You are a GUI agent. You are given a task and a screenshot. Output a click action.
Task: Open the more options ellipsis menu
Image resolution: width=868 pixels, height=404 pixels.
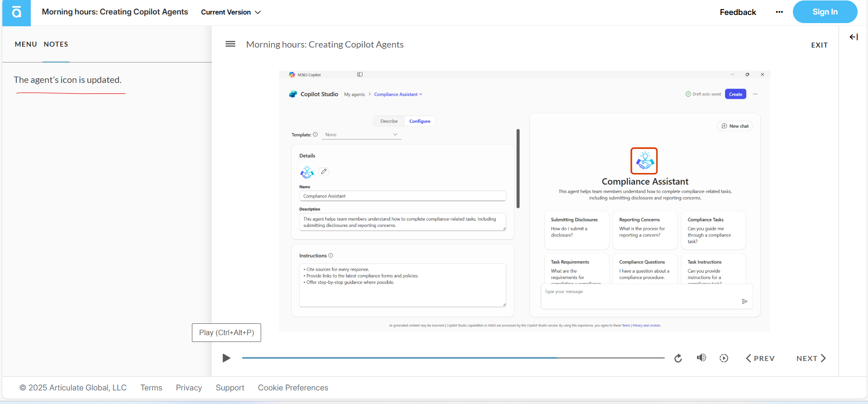[x=779, y=12]
